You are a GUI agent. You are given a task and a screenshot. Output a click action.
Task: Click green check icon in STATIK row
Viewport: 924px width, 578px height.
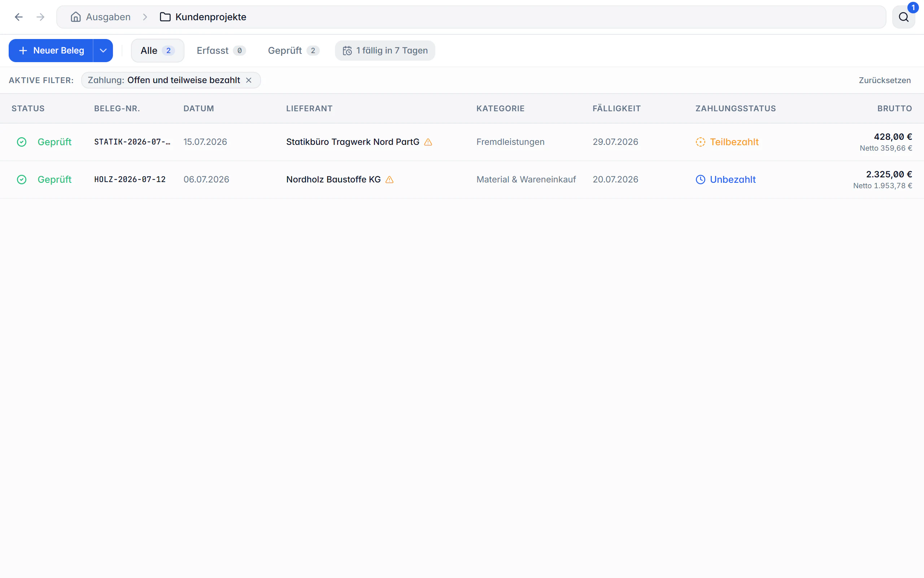click(22, 142)
